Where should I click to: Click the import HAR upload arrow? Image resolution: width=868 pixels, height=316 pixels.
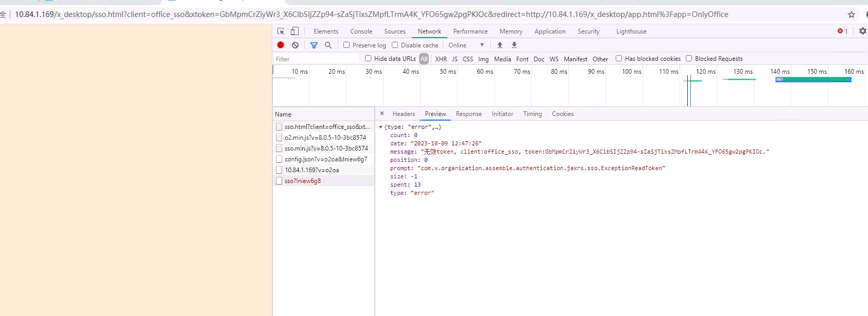(x=499, y=45)
